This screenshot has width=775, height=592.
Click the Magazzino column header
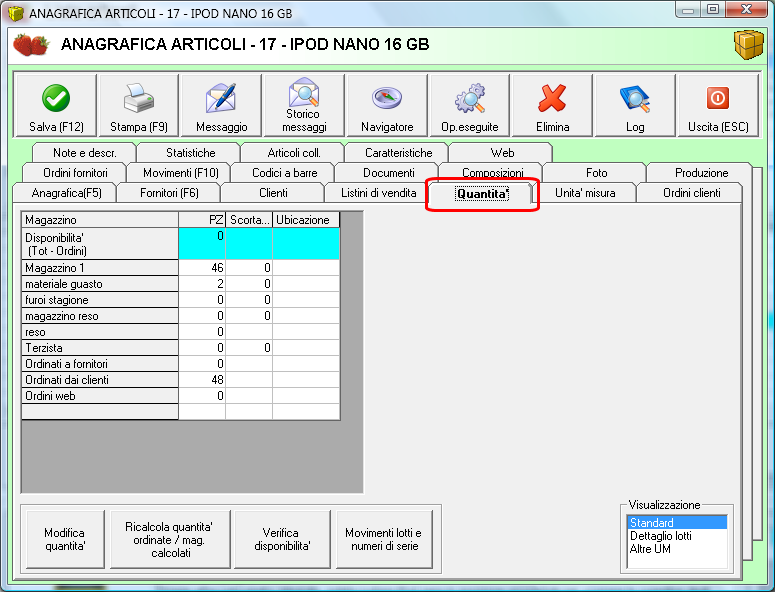point(100,220)
